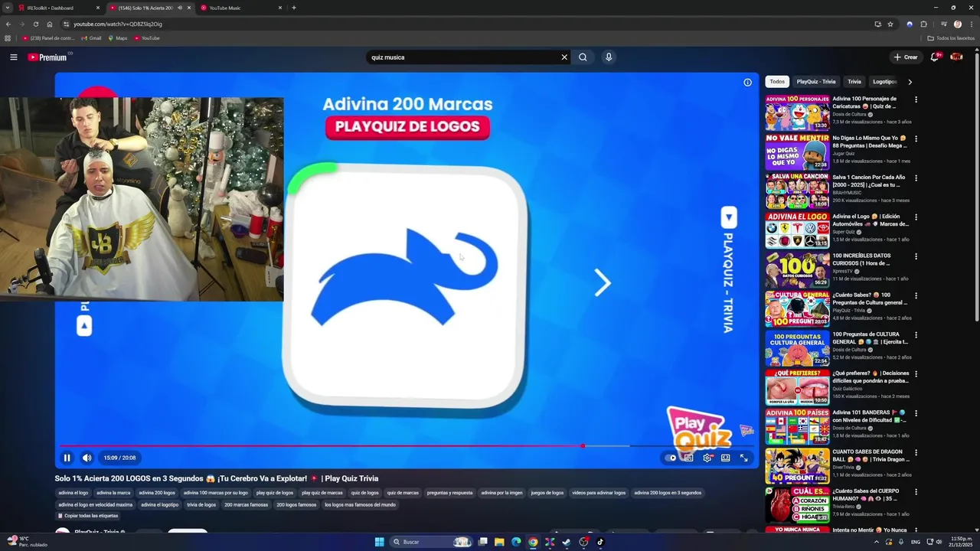The image size is (980, 551).
Task: Open the Google apps grid in bookmarks bar
Action: click(x=8, y=38)
